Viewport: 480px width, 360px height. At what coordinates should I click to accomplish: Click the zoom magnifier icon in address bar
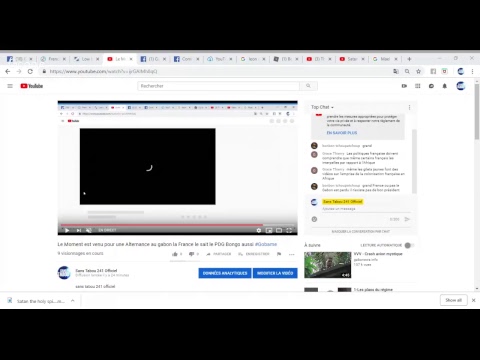(407, 71)
